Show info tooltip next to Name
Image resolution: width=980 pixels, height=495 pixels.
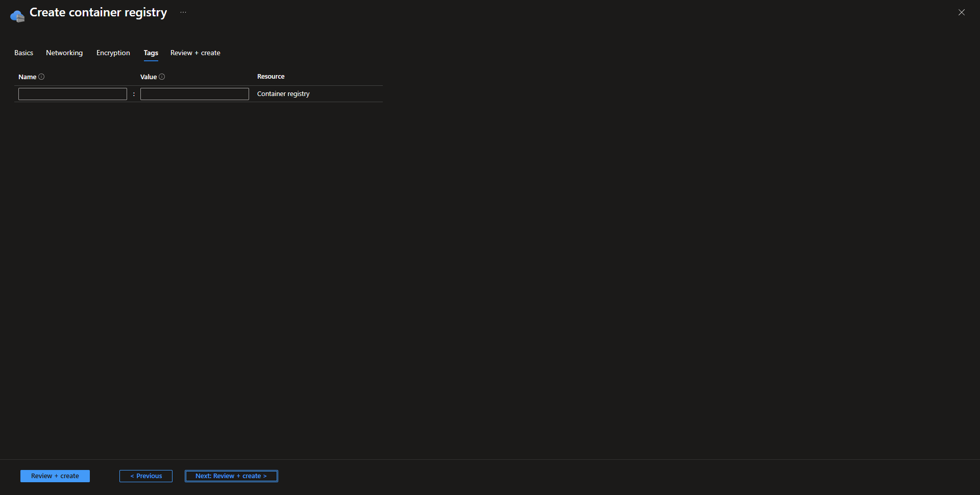click(42, 77)
